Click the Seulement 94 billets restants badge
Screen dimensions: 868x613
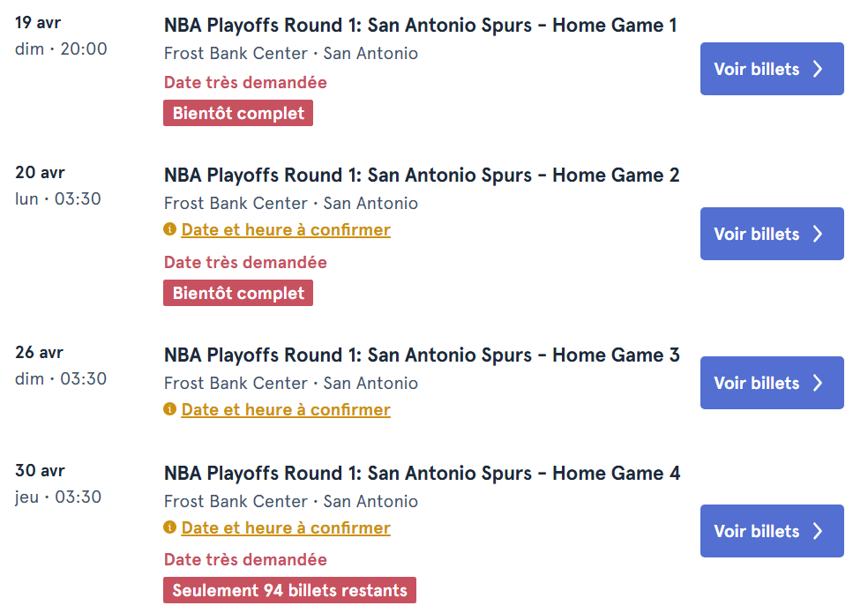pos(288,590)
